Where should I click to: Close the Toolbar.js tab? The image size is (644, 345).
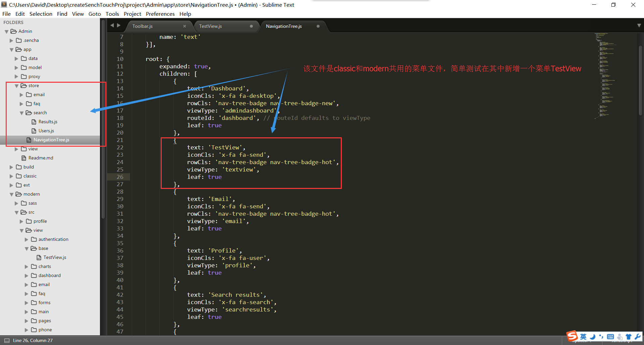tap(184, 26)
